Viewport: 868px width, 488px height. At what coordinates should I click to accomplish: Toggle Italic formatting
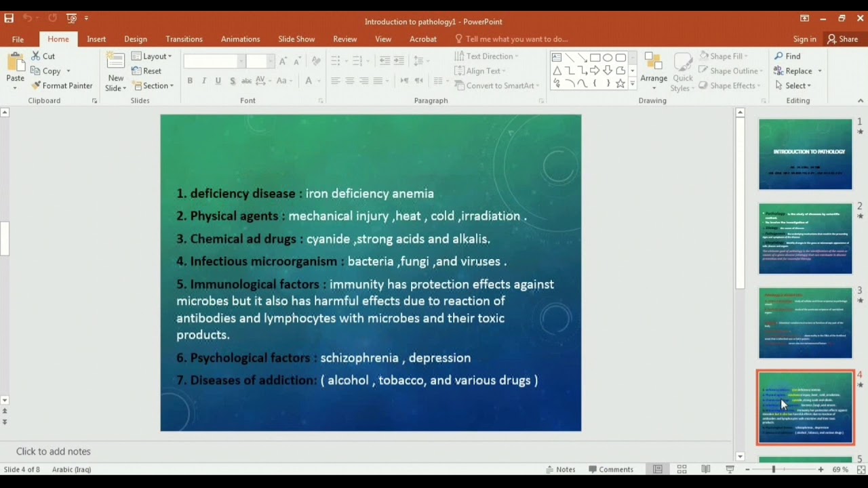coord(204,81)
